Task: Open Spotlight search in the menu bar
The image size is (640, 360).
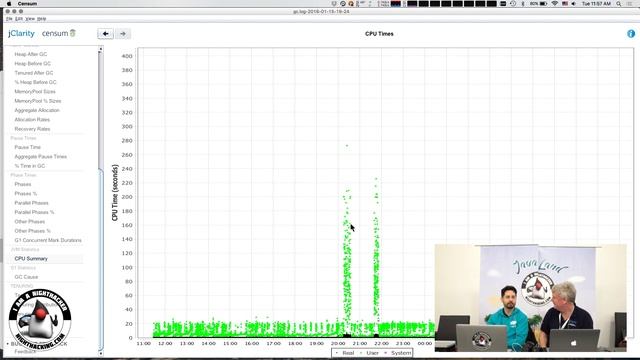Action: (x=619, y=3)
